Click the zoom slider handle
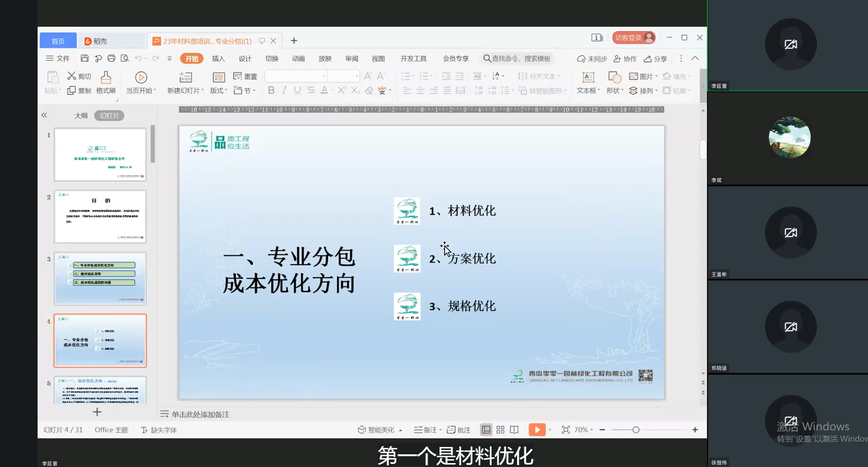This screenshot has width=868, height=467. point(636,430)
